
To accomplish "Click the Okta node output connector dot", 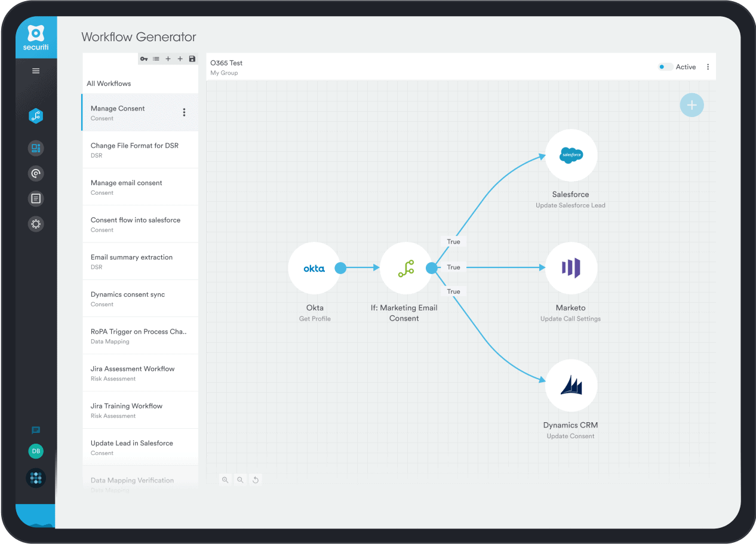I will click(x=340, y=268).
